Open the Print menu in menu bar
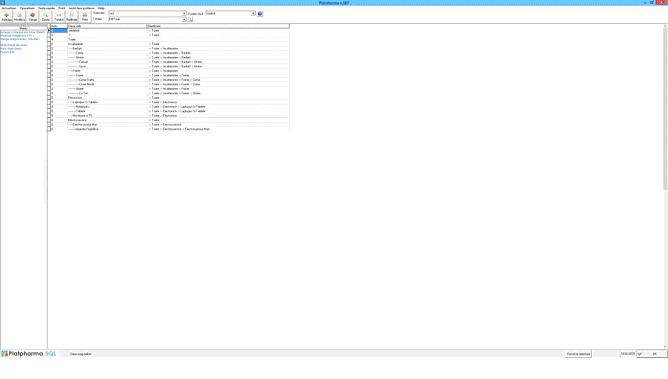This screenshot has width=668, height=379. pyautogui.click(x=62, y=8)
